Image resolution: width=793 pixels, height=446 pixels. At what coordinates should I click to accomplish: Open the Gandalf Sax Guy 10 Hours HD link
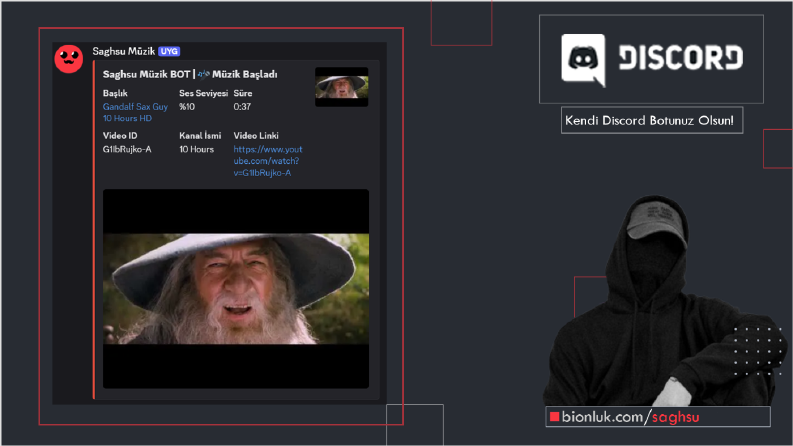pyautogui.click(x=135, y=112)
